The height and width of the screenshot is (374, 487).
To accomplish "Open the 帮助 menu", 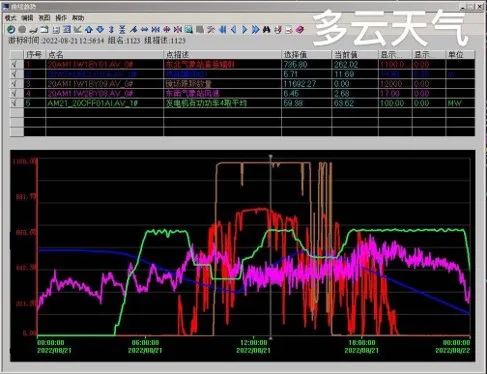I will point(78,18).
